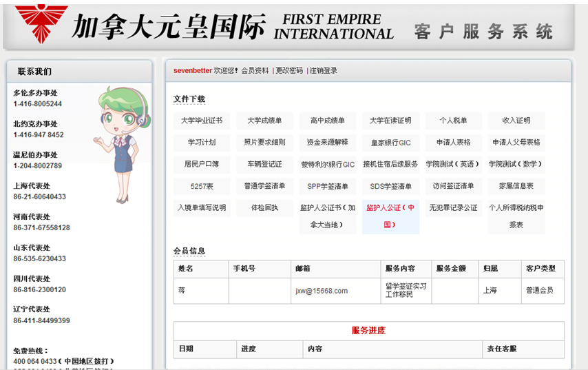Download the 蒙特利尔银行GIC file
This screenshot has width=588, height=370.
(x=327, y=165)
